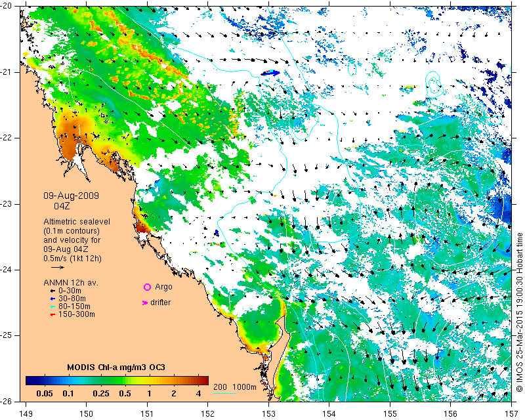
Task: Click the 'ANMN 12h av.' legend heading
Action: [x=71, y=283]
